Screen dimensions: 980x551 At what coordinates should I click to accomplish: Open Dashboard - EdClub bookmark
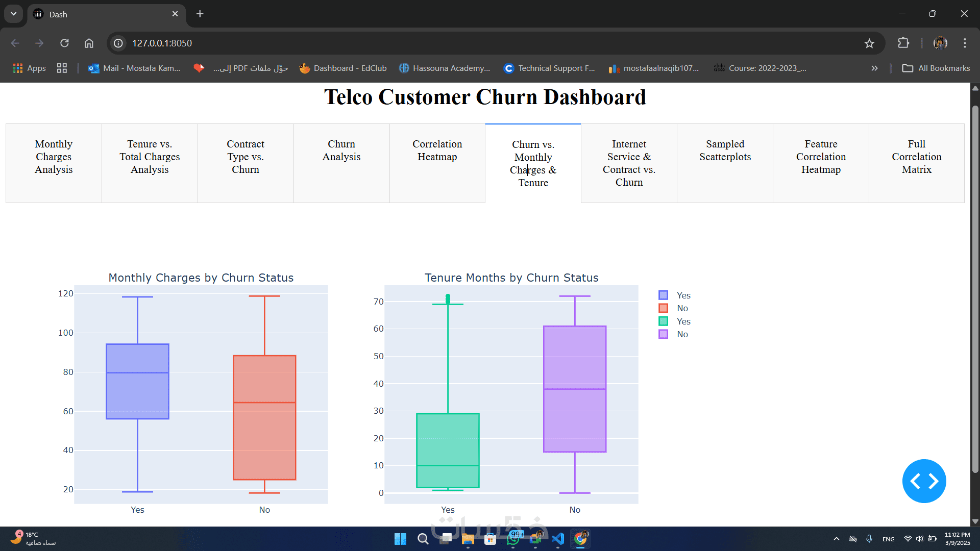tap(343, 68)
